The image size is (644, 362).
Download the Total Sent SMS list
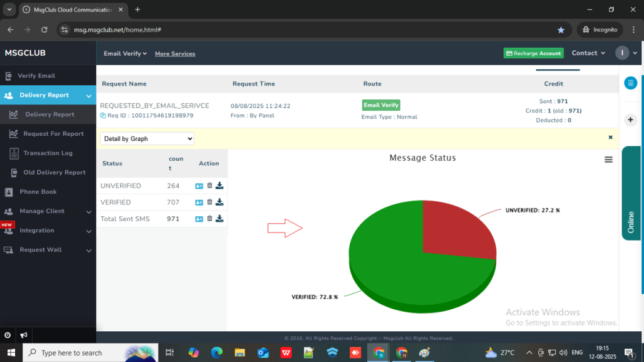tap(219, 218)
